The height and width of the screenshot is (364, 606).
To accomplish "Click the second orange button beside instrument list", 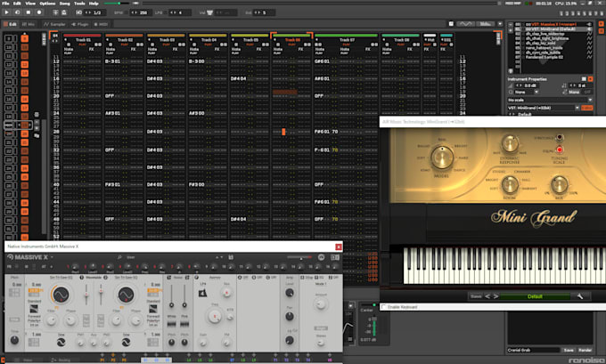I will [x=601, y=32].
